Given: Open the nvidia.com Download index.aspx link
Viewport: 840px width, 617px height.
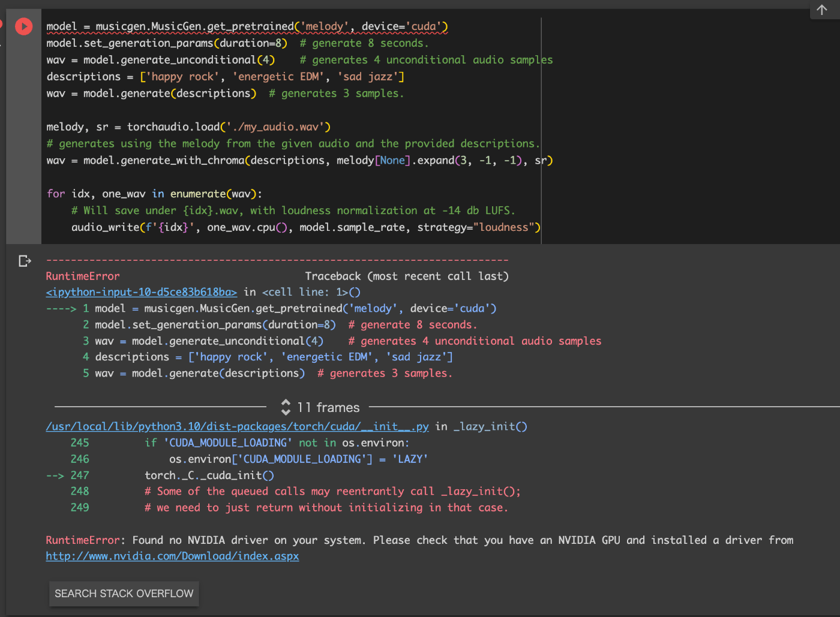Looking at the screenshot, I should click(172, 556).
